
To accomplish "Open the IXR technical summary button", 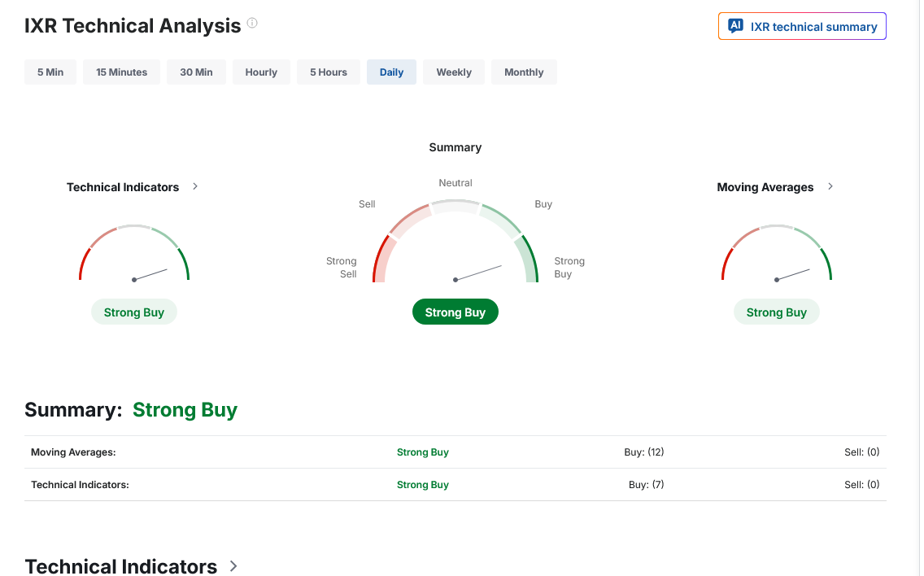I will click(x=802, y=26).
